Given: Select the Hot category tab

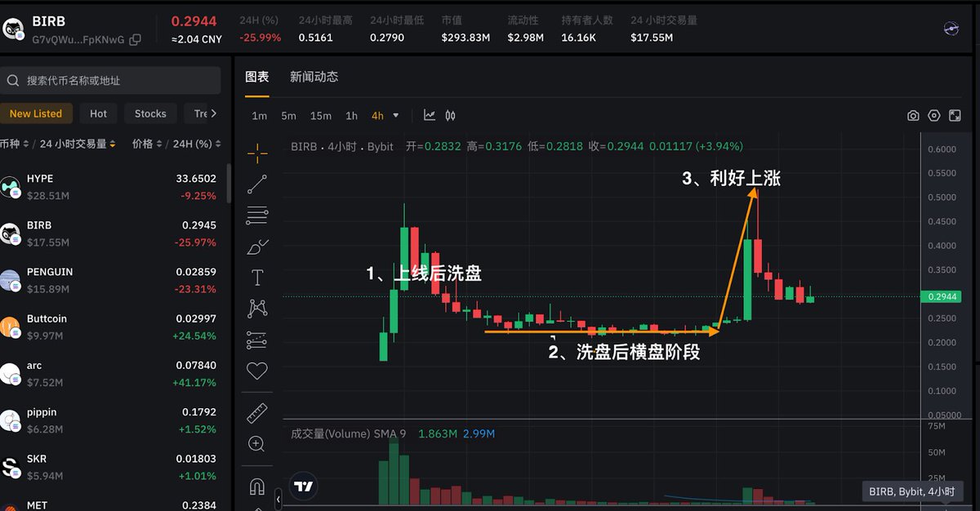Looking at the screenshot, I should pos(99,113).
